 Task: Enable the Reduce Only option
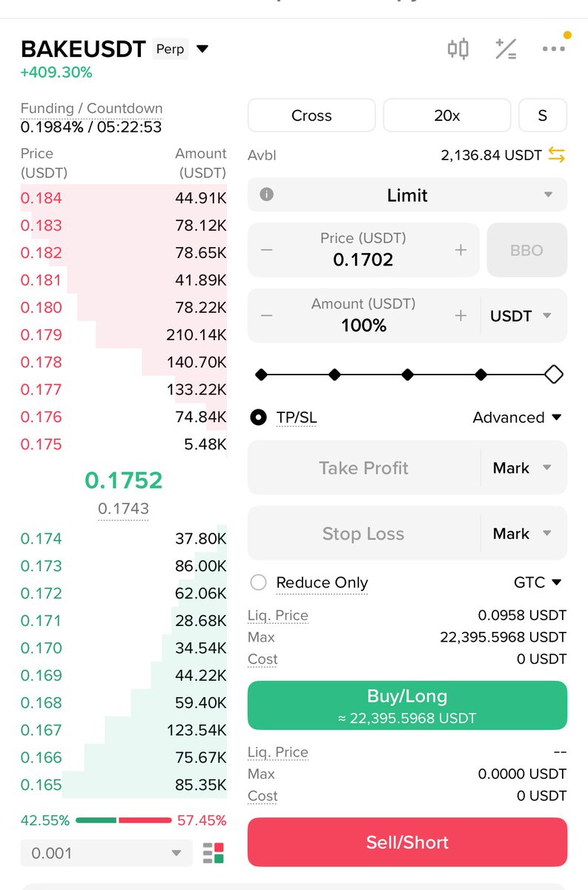pyautogui.click(x=259, y=583)
